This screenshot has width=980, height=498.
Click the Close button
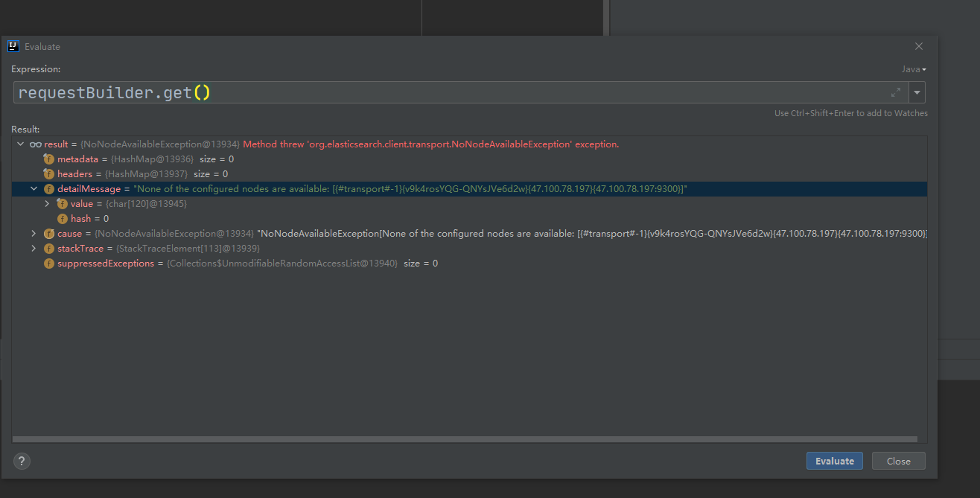(x=898, y=461)
